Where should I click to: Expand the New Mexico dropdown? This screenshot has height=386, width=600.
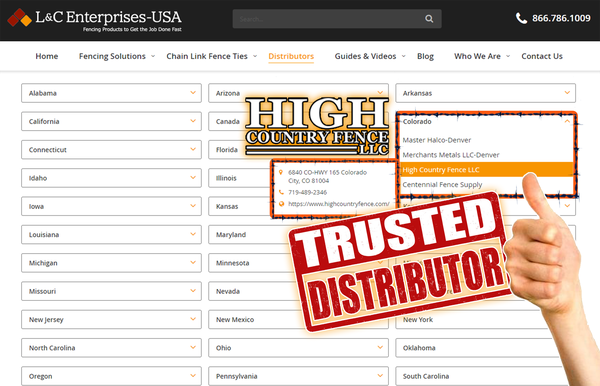256,319
